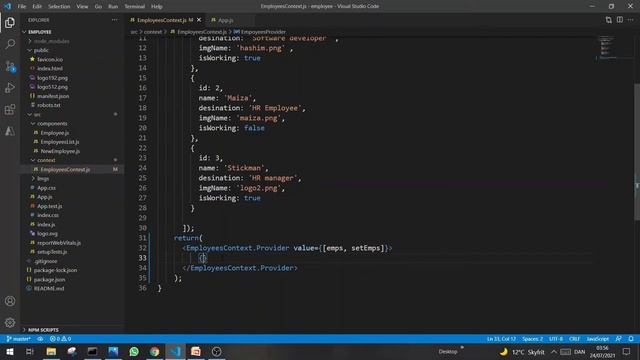
Task: Click errors and warnings status indicator
Action: (x=60, y=339)
